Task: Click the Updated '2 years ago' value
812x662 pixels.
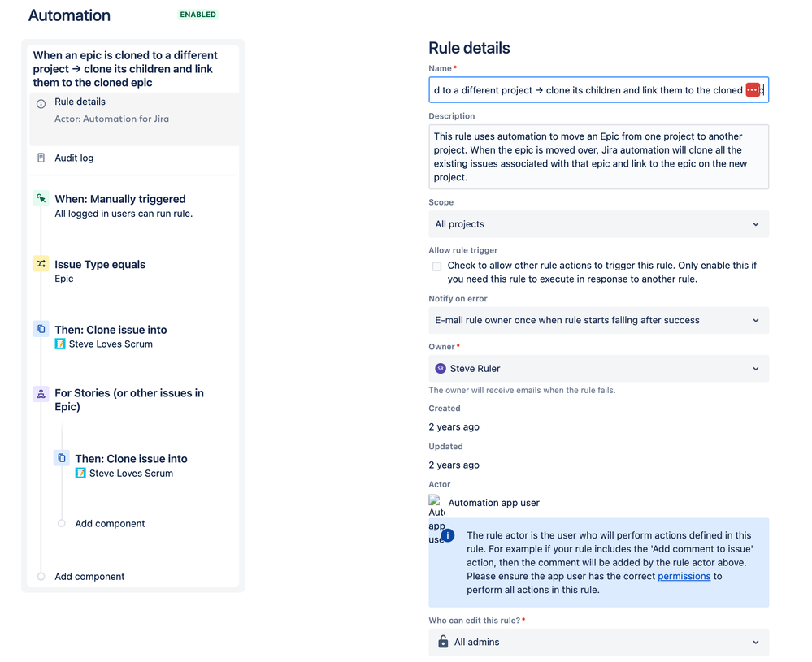Action: 454,465
